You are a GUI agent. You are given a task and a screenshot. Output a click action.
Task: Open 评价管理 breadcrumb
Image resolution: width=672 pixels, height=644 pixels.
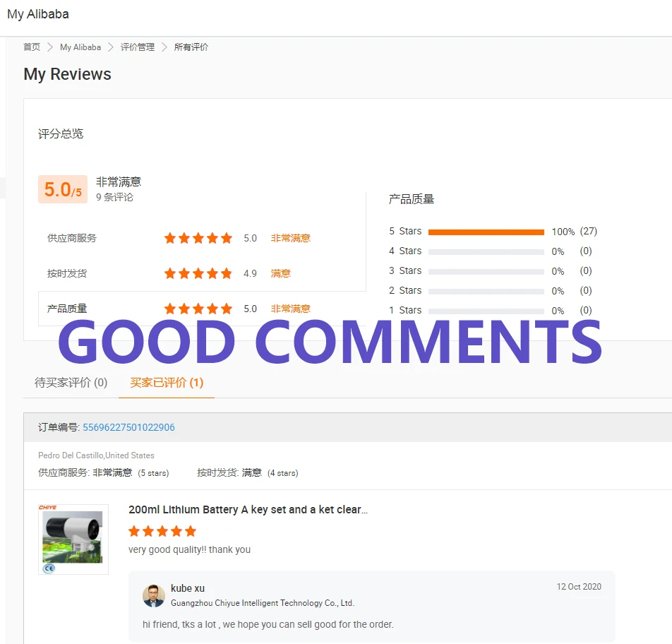pyautogui.click(x=138, y=47)
